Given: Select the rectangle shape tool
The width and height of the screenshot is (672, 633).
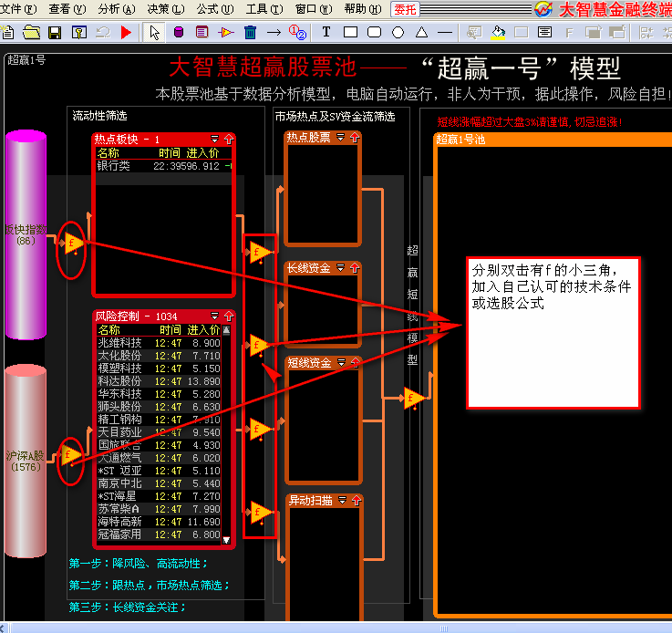Looking at the screenshot, I should (350, 32).
